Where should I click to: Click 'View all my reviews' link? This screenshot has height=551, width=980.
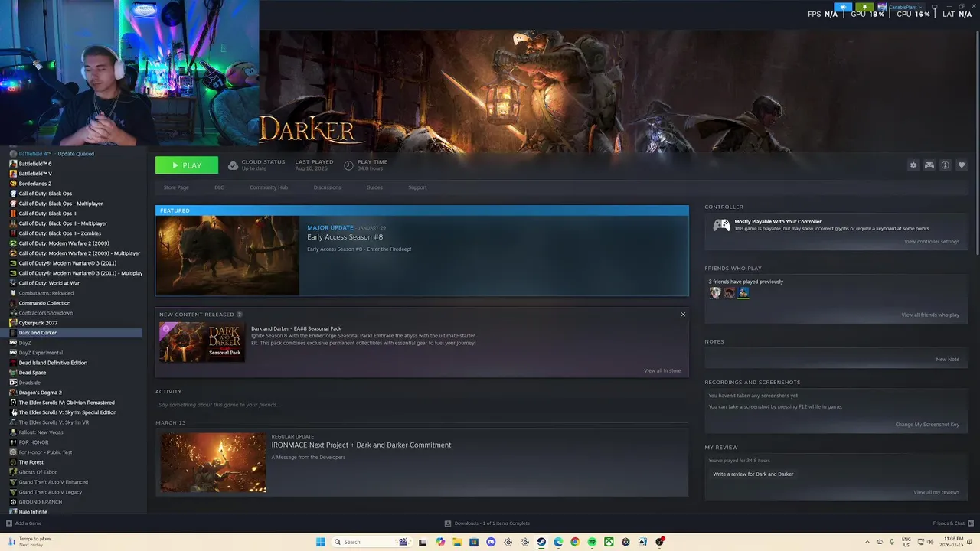coord(936,492)
